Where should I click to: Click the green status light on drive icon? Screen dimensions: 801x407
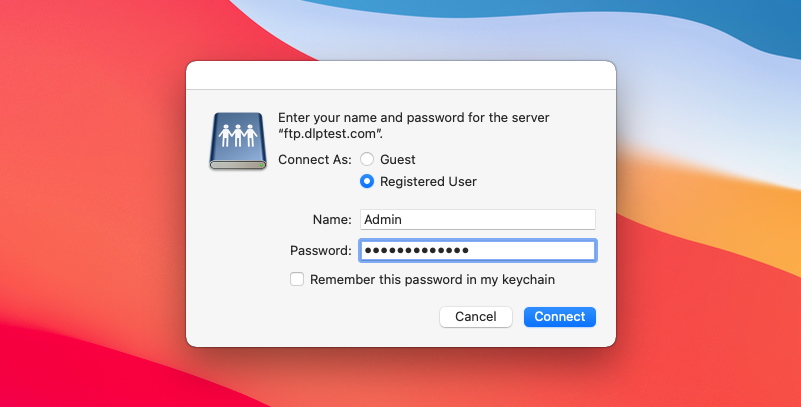(261, 165)
